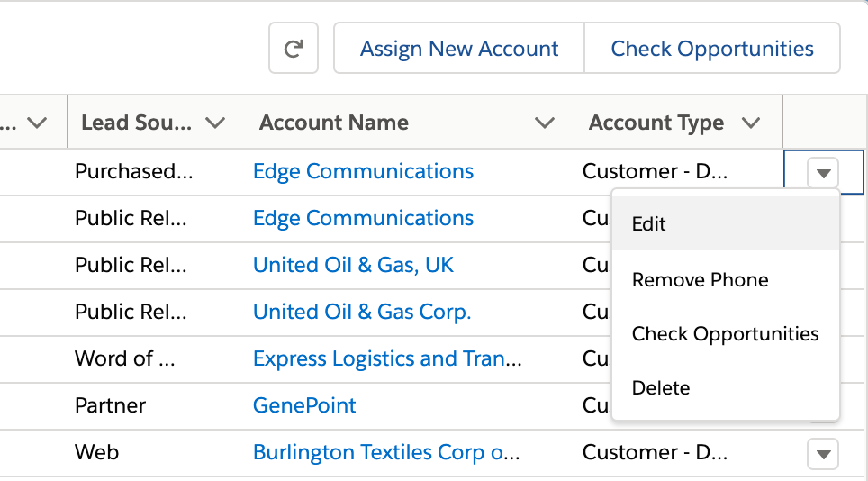Select the Partner lead source cell
This screenshot has height=481, width=868.
click(x=110, y=405)
